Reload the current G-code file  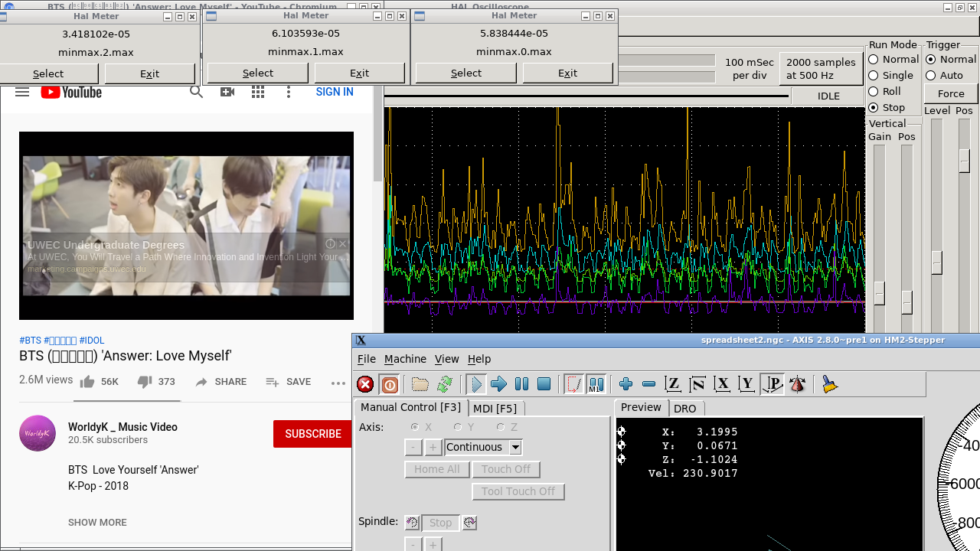coord(444,384)
